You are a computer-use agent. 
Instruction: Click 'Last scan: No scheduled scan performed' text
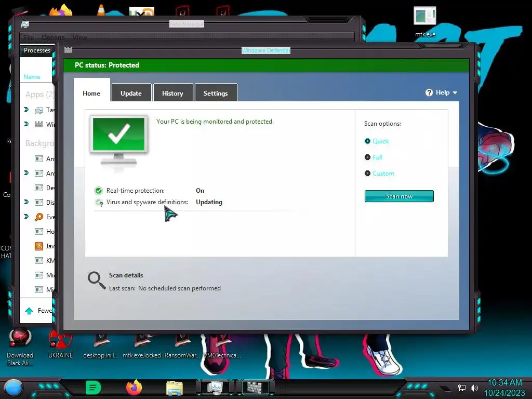pos(165,288)
